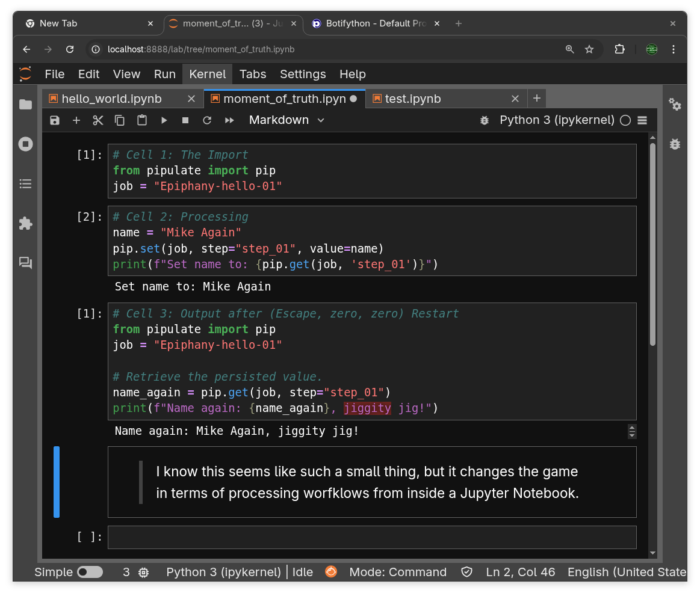Restart kernel and run all cells icon
This screenshot has width=700, height=596.
point(229,120)
